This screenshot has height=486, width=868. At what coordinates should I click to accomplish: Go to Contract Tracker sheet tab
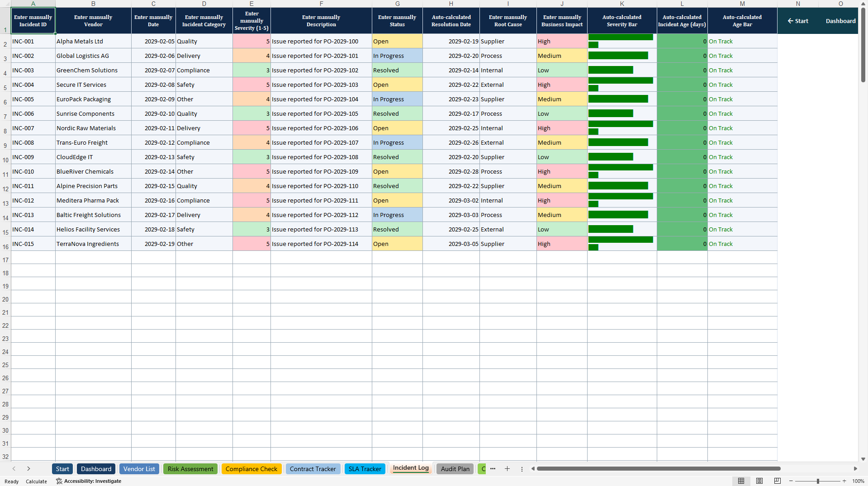(x=313, y=469)
